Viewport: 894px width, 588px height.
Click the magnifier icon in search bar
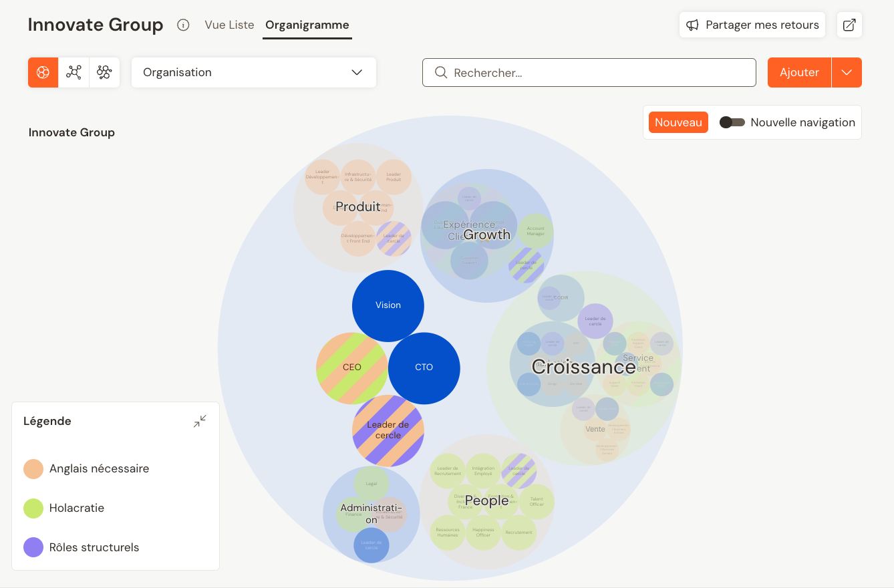(x=441, y=72)
